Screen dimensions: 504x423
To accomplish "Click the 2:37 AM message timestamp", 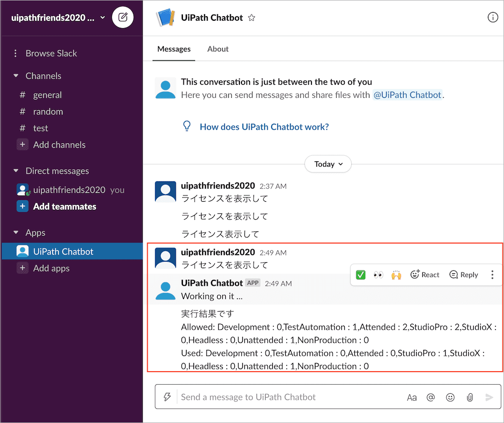I will pos(273,187).
